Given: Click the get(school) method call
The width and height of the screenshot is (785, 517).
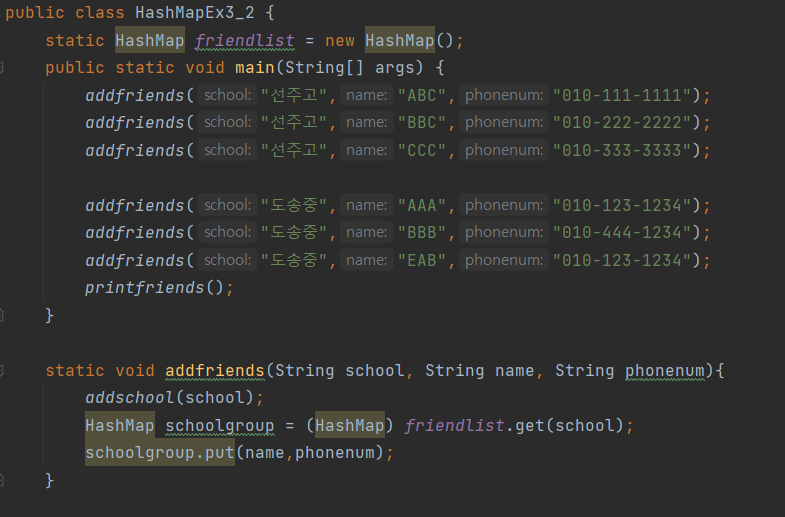Looking at the screenshot, I should pos(569,425).
